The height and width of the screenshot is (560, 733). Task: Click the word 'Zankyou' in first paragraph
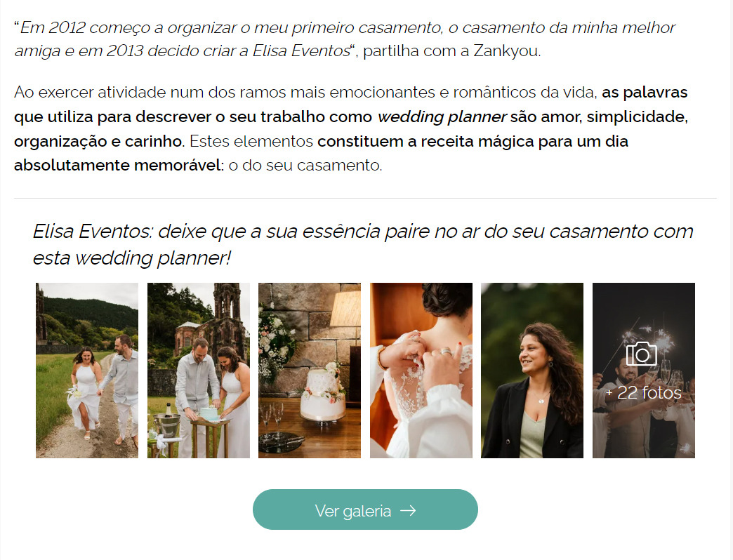tap(506, 51)
